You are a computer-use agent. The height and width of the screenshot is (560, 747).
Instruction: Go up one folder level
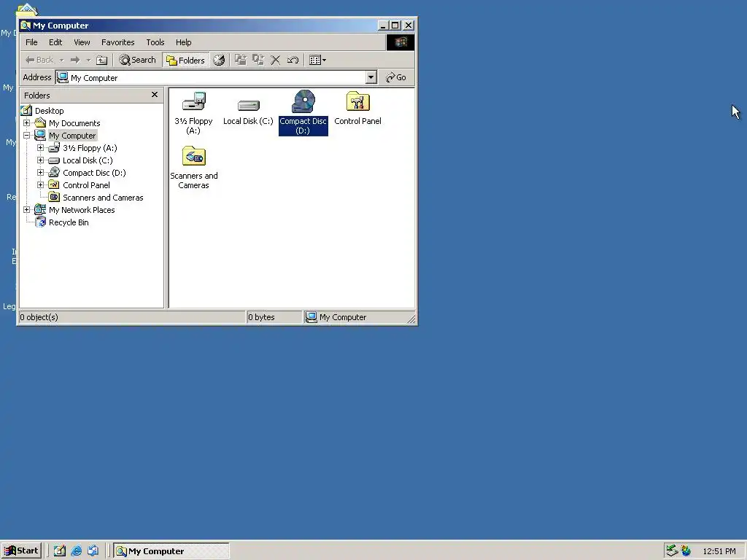(102, 60)
